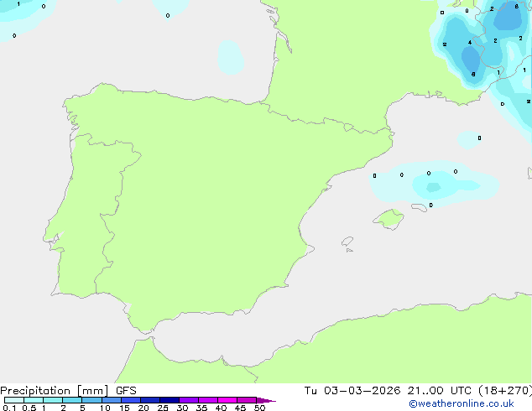Screen dimensions: 532x411
Task: Click the "25" legend scale label
Action: click(163, 408)
